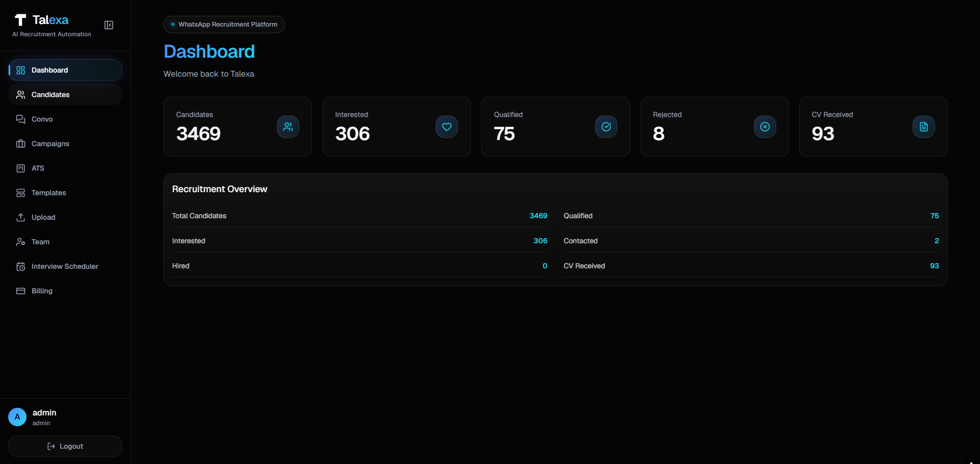This screenshot has height=464, width=980.
Task: Click the 3469 value in Recruitment Overview
Action: tap(538, 216)
